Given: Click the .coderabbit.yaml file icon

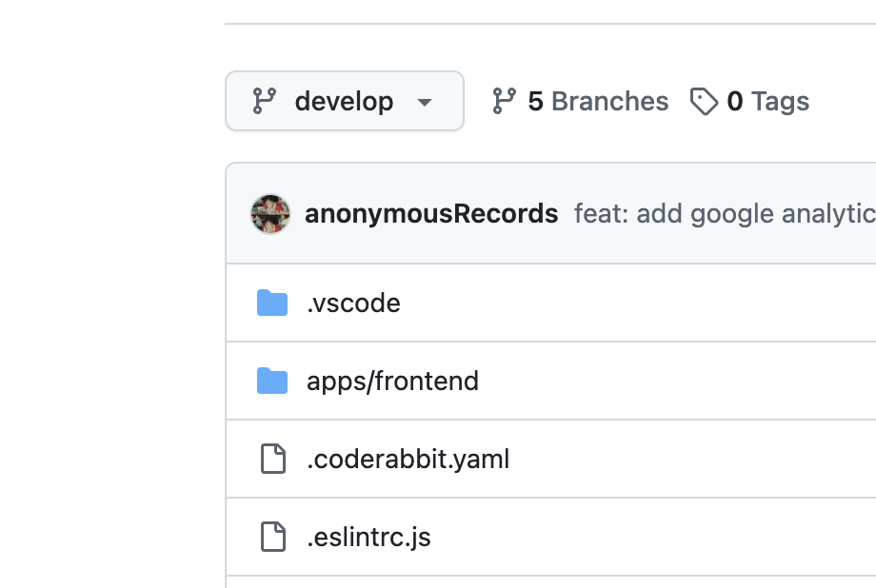Looking at the screenshot, I should click(273, 460).
